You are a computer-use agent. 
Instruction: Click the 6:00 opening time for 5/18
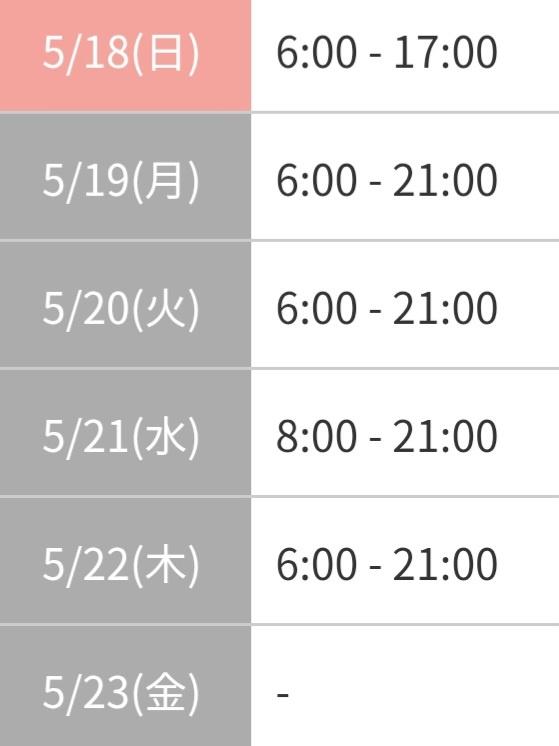[316, 52]
